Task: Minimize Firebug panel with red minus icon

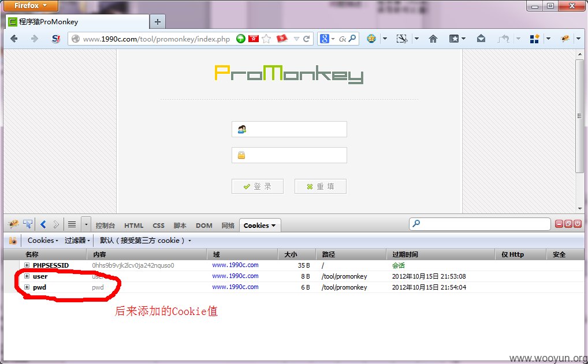Action: 559,224
